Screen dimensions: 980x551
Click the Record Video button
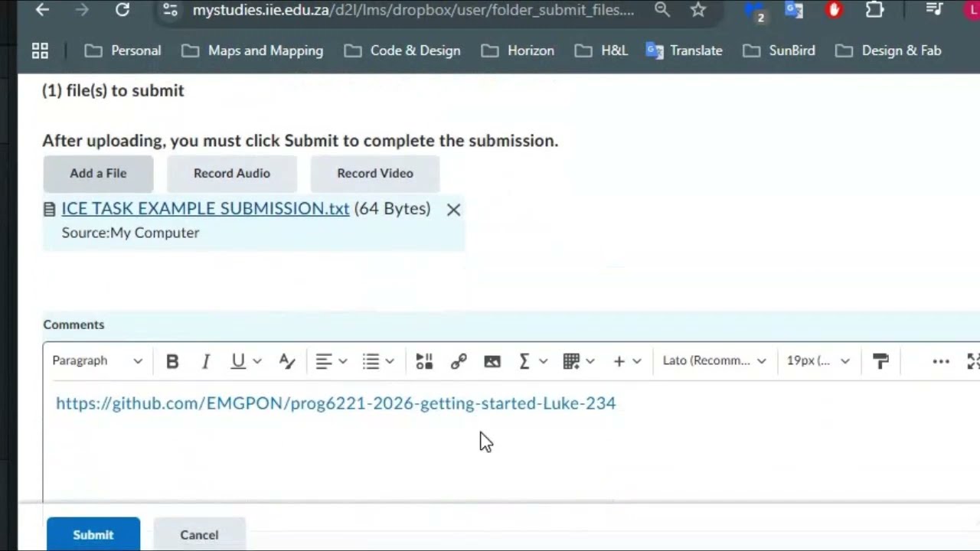[375, 174]
